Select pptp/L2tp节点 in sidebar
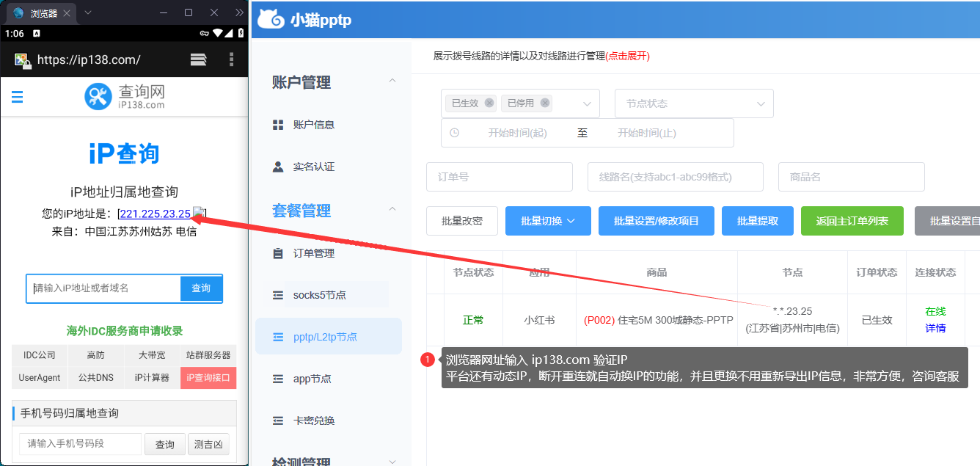Screen dimensions: 980x466 [329, 337]
